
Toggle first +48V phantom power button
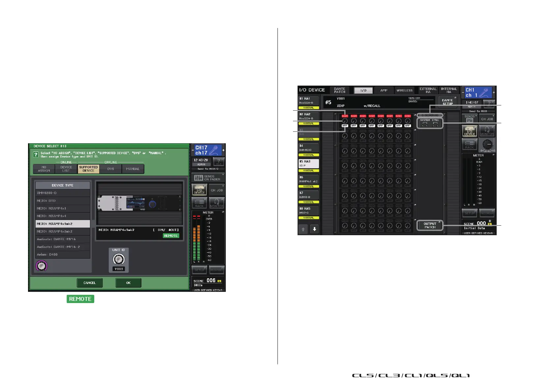[x=345, y=116]
